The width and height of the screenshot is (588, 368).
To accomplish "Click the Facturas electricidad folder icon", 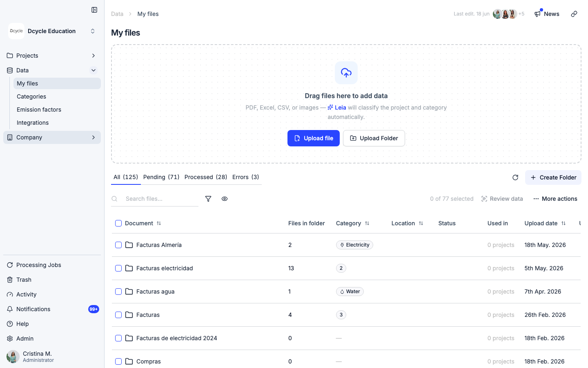I will 129,268.
